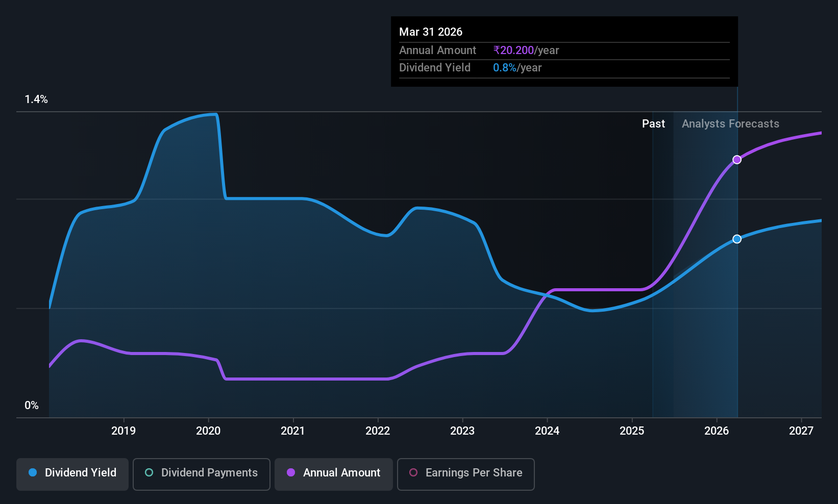Click the 1.4% y-axis label
The image size is (838, 504).
[36, 99]
